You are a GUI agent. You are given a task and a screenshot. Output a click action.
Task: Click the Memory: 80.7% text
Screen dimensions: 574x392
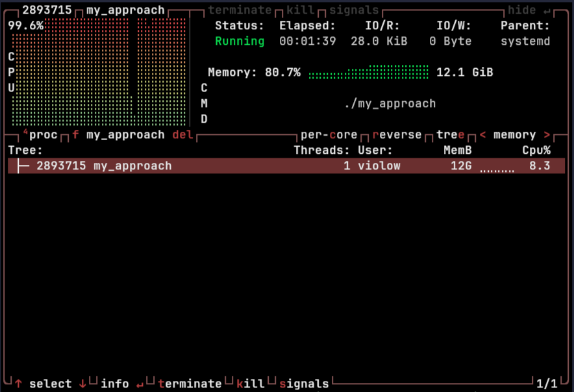pos(254,72)
